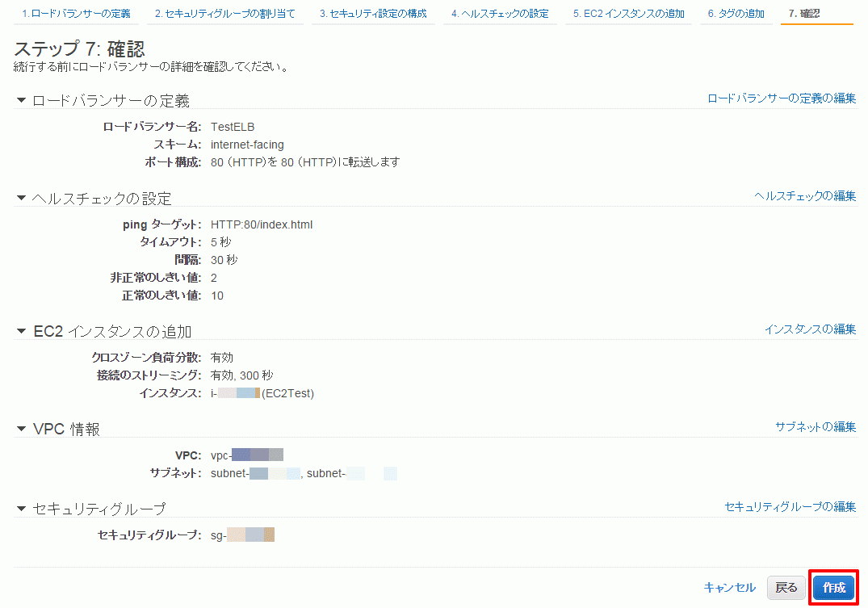Collapse the VPC 情報 section
The image size is (868, 608).
[22, 429]
